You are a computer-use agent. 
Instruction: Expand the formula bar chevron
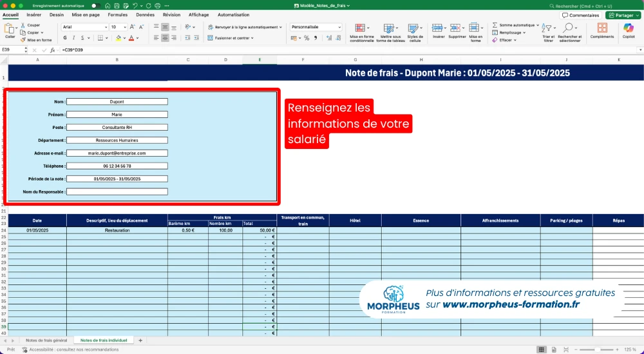pos(640,50)
